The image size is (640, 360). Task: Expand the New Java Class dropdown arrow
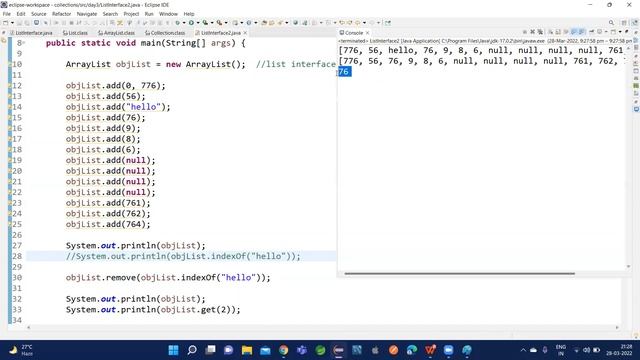pos(256,23)
